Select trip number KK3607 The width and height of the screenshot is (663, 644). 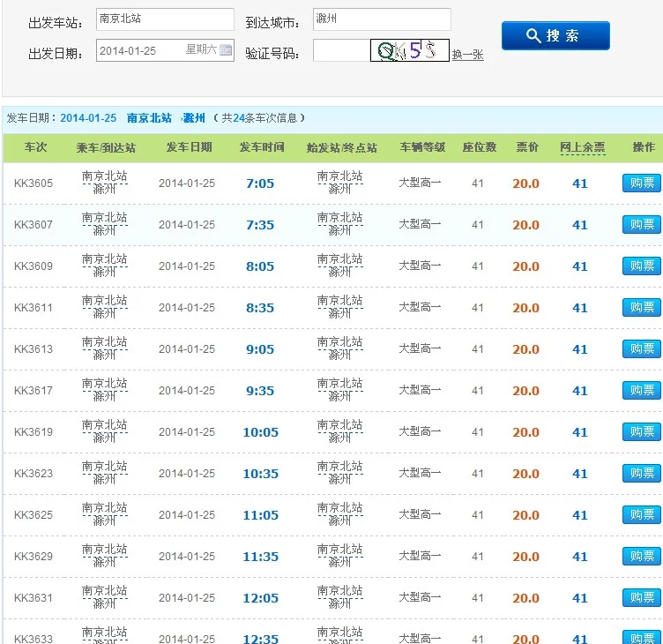tap(34, 225)
